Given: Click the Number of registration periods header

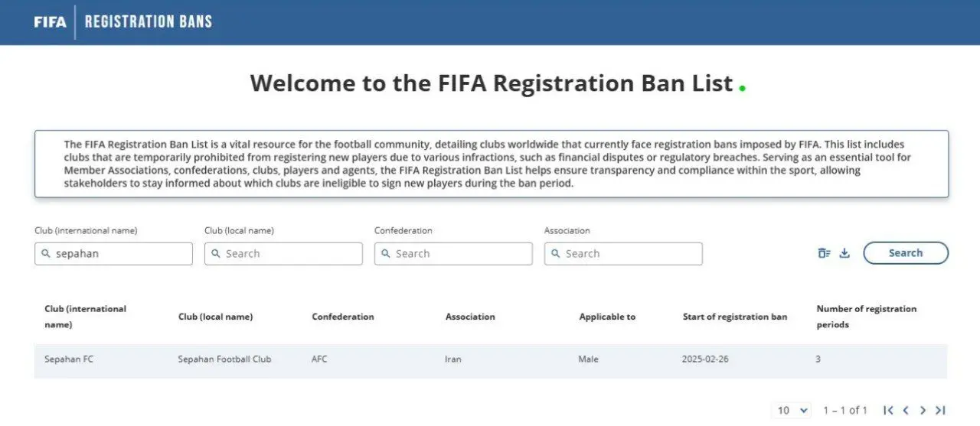Looking at the screenshot, I should 866,317.
